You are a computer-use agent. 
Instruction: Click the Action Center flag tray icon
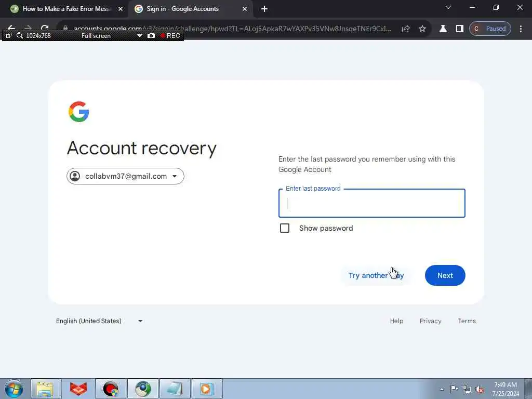(454, 389)
